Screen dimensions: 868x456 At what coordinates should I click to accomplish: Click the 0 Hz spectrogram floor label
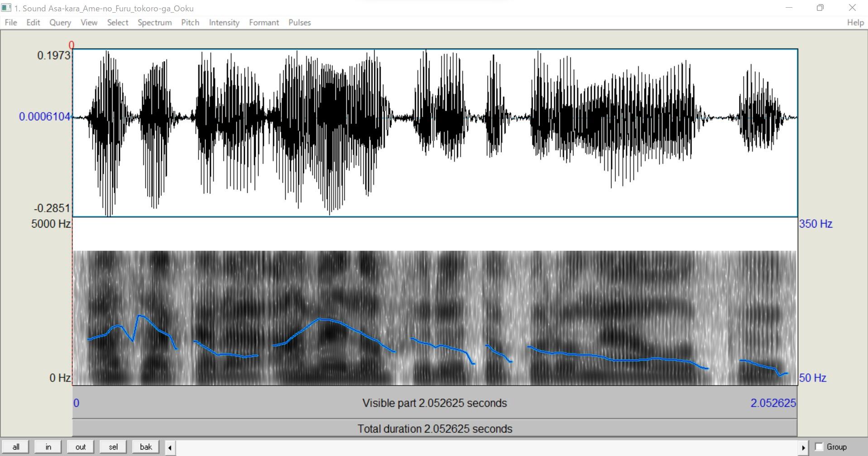point(60,378)
